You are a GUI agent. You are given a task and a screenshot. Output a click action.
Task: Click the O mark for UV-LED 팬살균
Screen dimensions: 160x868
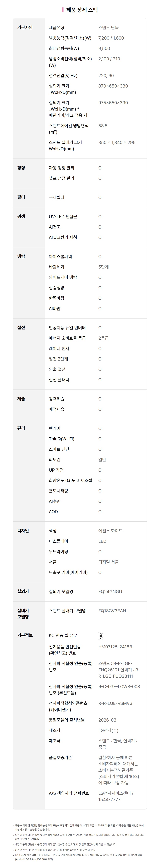pyautogui.click(x=100, y=217)
